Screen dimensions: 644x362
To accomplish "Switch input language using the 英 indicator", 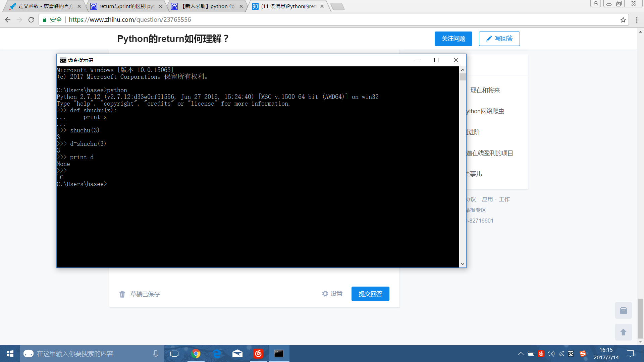I will tap(571, 353).
